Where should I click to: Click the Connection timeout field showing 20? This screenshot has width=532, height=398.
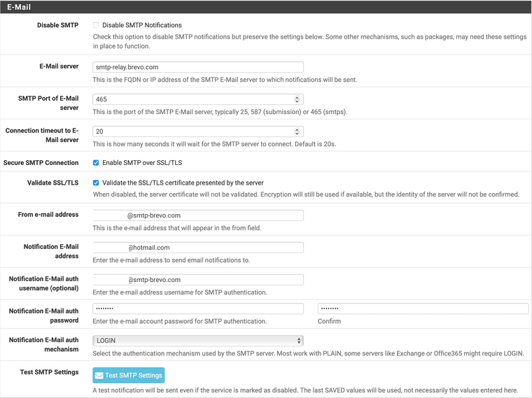click(x=198, y=132)
